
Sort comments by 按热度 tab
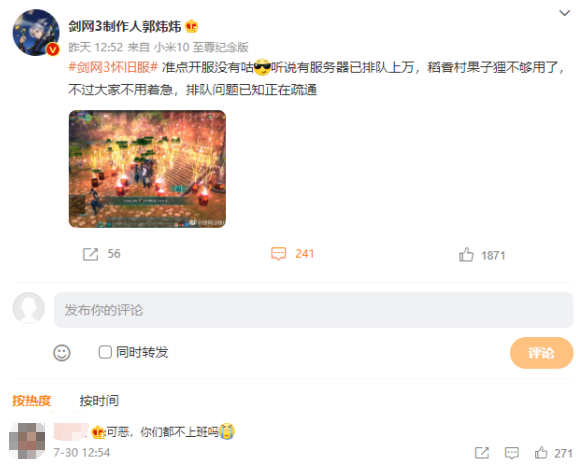coord(32,401)
